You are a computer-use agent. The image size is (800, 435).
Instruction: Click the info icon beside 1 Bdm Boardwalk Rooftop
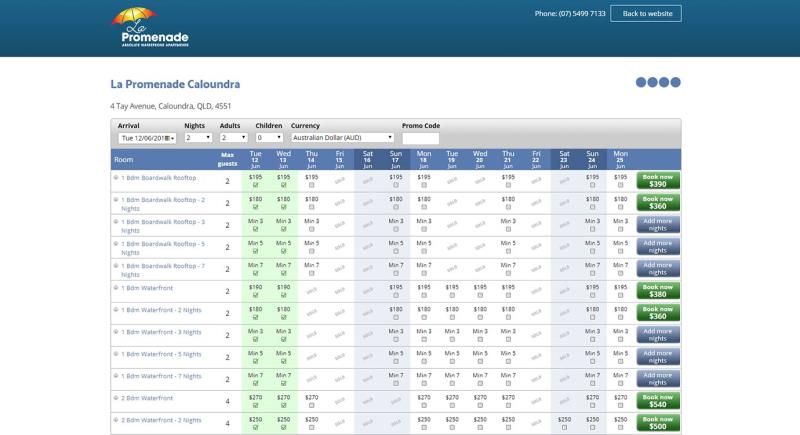pos(116,177)
